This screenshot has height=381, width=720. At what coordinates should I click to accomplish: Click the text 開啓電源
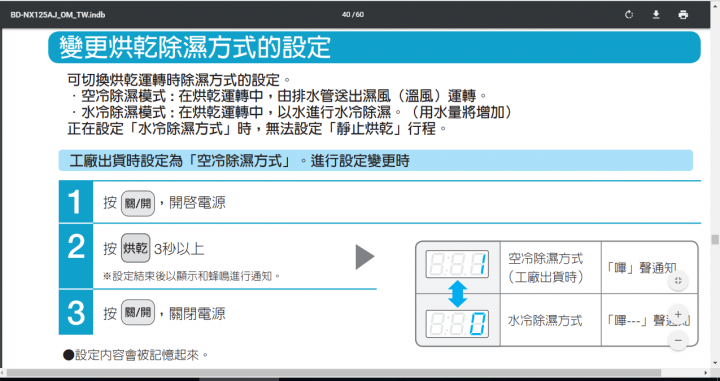coord(197,203)
